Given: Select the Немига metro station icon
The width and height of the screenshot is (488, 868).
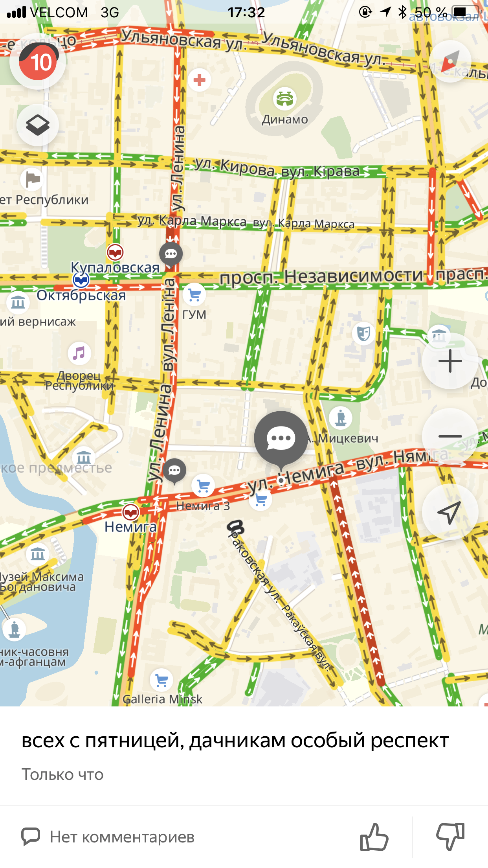Looking at the screenshot, I should pos(130,512).
